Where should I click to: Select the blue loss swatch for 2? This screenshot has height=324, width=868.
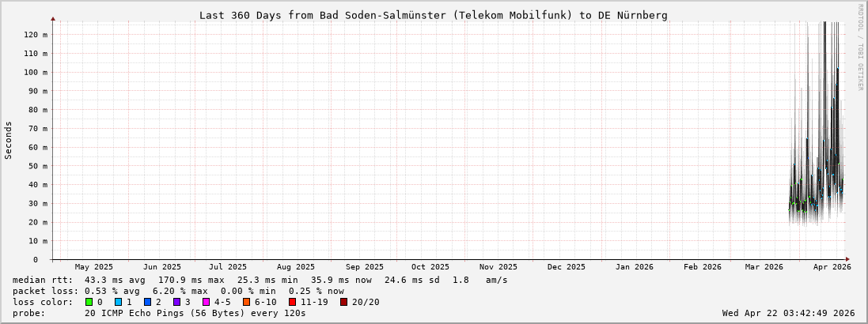(x=148, y=302)
